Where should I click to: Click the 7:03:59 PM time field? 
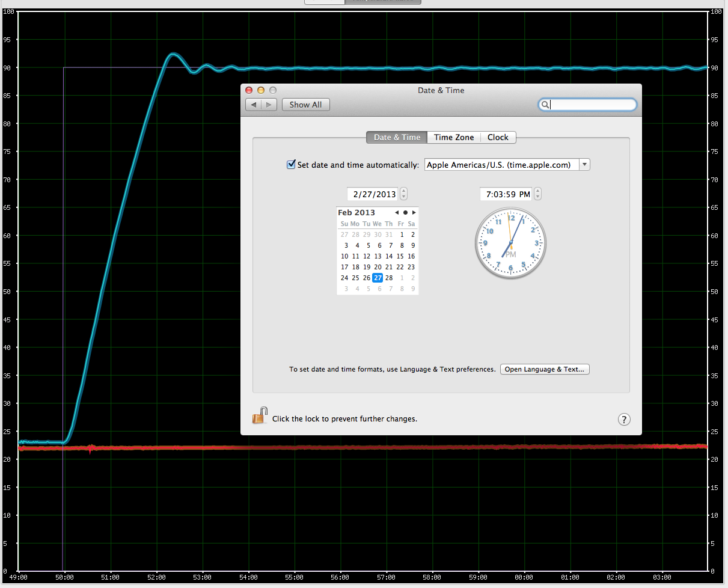[x=507, y=194]
